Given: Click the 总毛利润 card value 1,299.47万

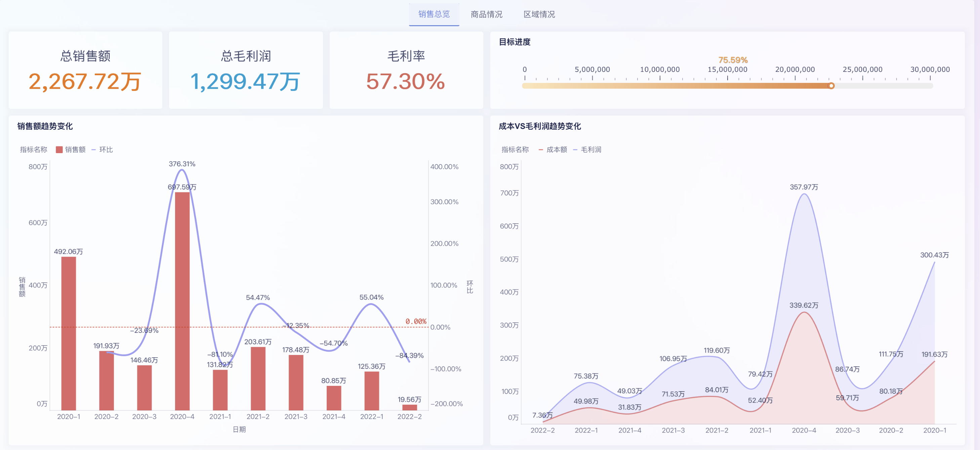Looking at the screenshot, I should point(246,81).
